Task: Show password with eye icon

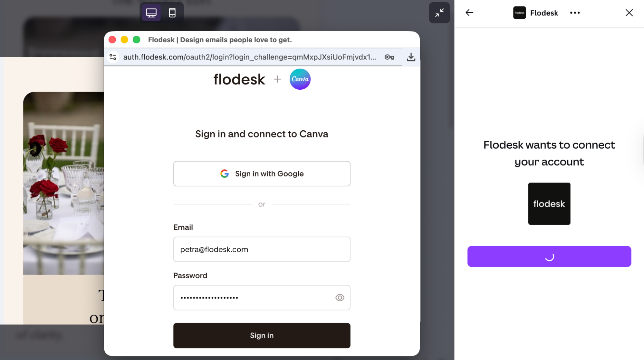Action: (x=340, y=298)
